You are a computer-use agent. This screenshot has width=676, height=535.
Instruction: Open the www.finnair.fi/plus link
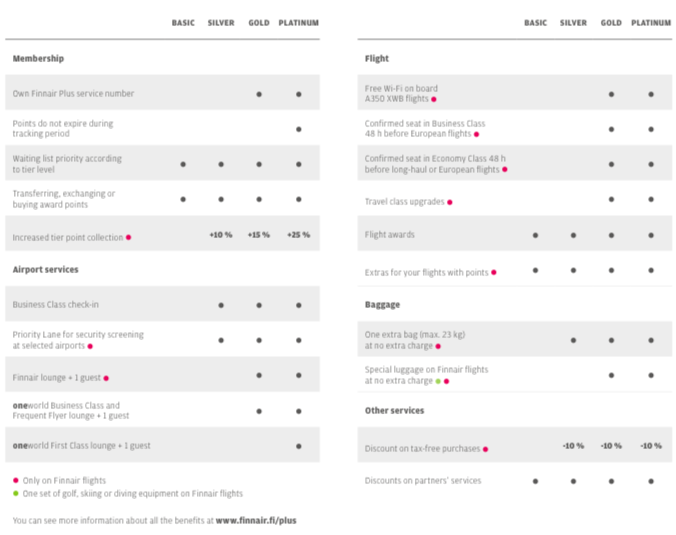click(256, 520)
